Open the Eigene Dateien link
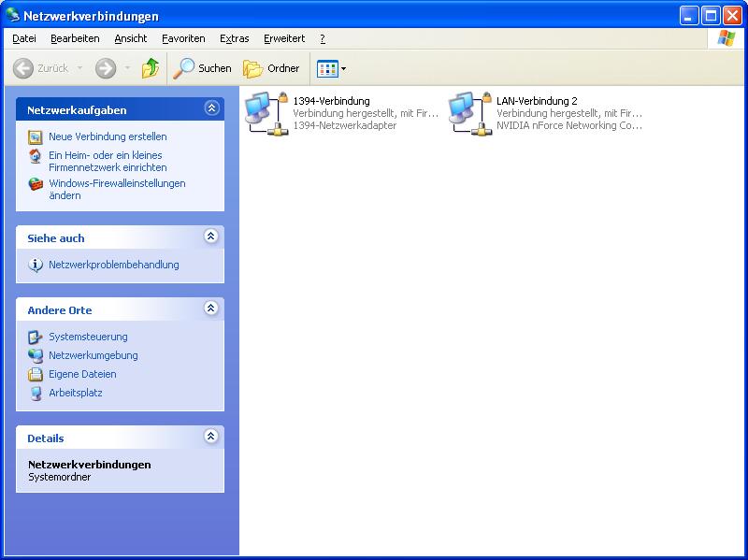Viewport: 748px width, 560px height. 82,374
